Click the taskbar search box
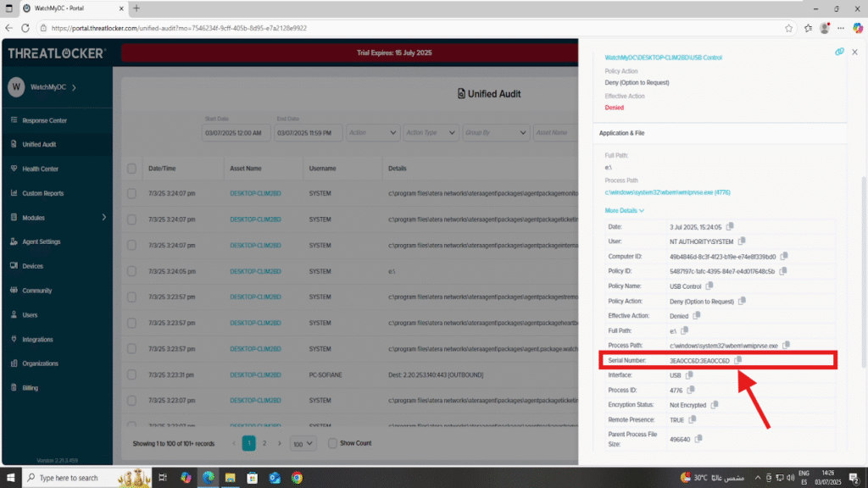Viewport: 868px width, 488px height. 86,478
